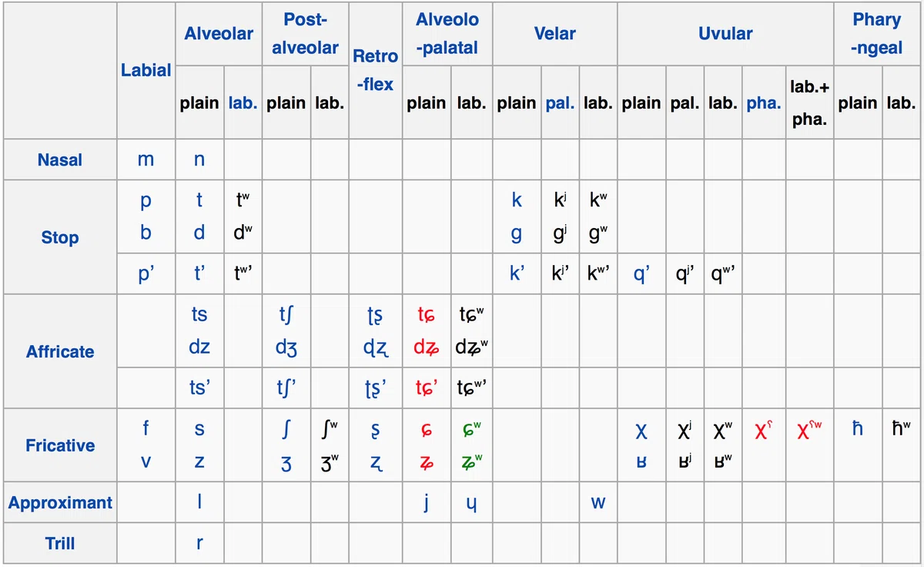
Task: Click the blue 'lab.' link under Alveolar
Action: pos(243,103)
